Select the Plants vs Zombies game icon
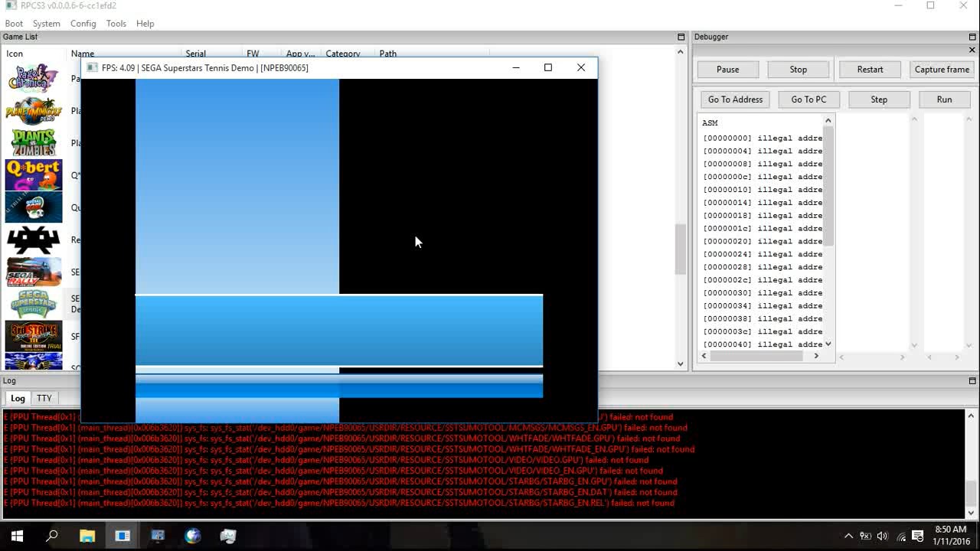Screen dimensions: 980x551 34,142
